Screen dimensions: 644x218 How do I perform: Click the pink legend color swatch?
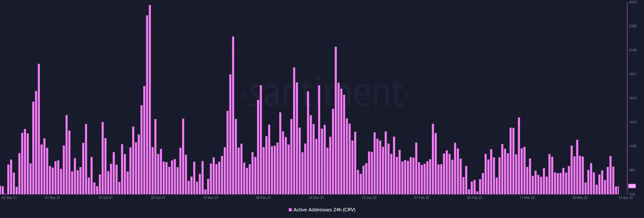pyautogui.click(x=290, y=210)
